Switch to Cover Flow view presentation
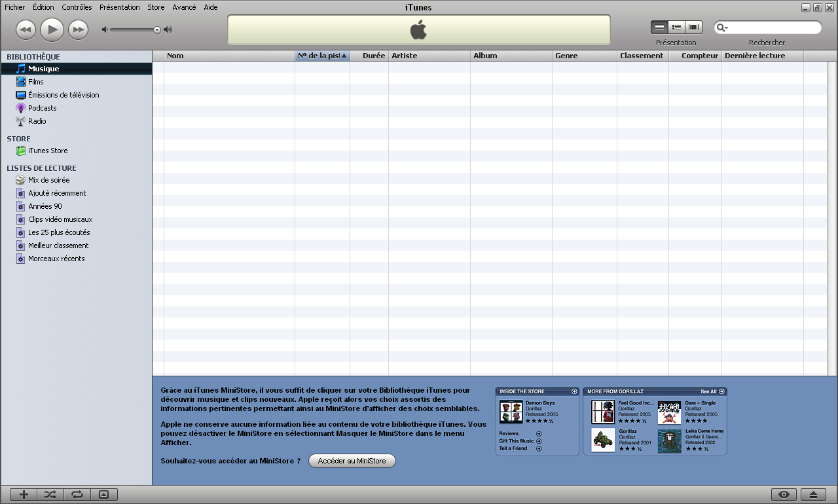The width and height of the screenshot is (838, 504). (x=694, y=27)
